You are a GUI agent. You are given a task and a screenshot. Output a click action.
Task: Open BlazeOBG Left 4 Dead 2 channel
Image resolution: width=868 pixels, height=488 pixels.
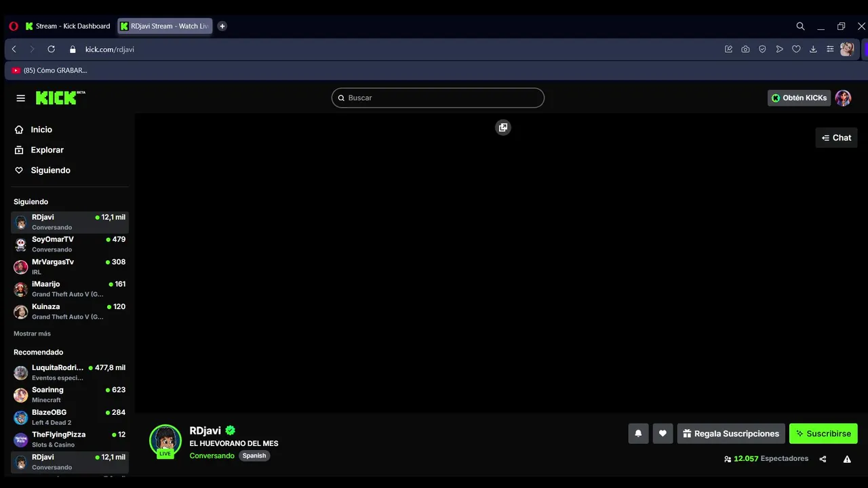[70, 417]
